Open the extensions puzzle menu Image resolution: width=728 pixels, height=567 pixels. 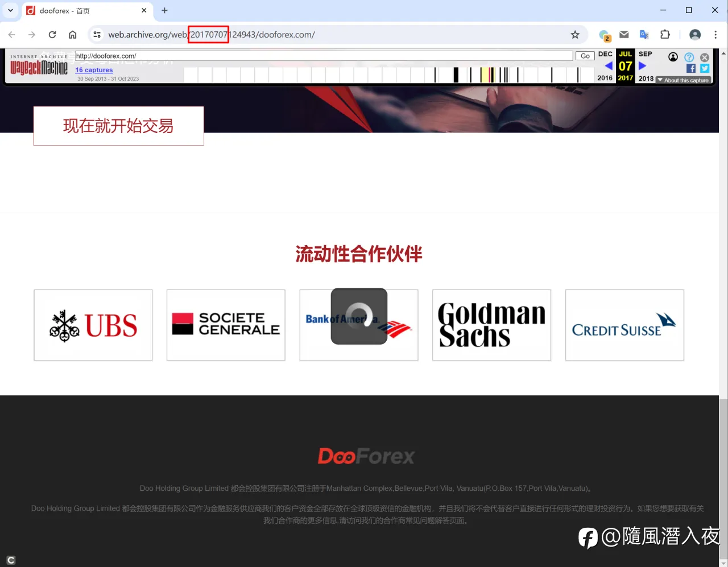(x=665, y=35)
